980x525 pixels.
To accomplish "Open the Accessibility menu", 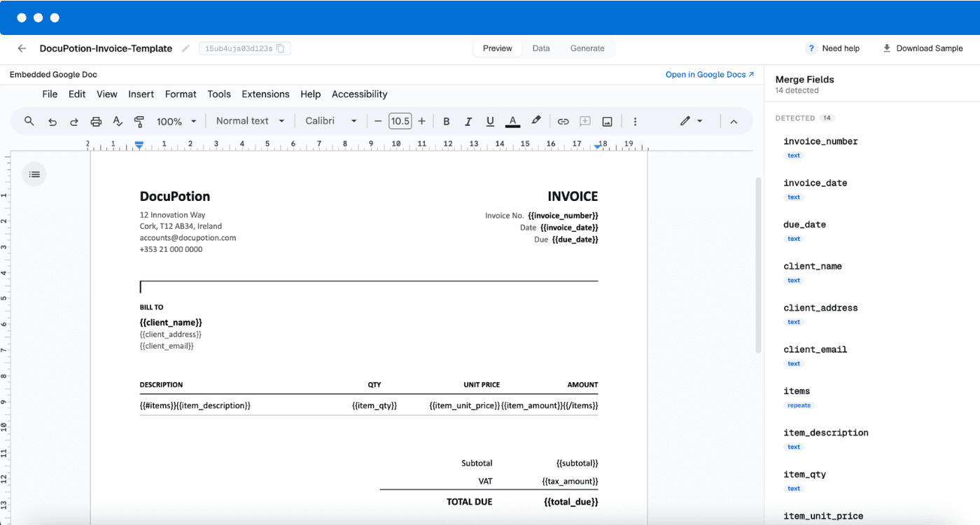I will (x=360, y=94).
